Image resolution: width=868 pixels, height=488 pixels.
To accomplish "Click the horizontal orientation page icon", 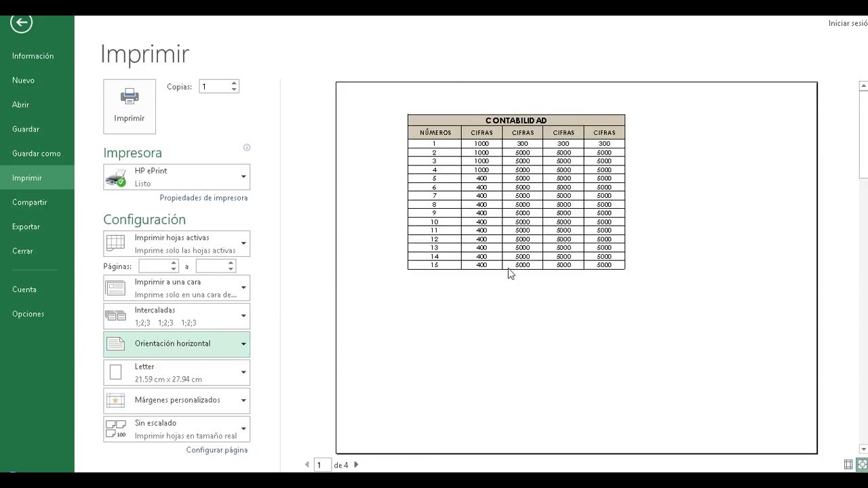I will tap(116, 344).
